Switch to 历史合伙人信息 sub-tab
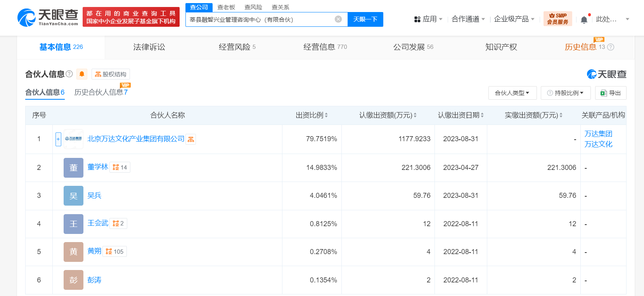 [x=100, y=92]
